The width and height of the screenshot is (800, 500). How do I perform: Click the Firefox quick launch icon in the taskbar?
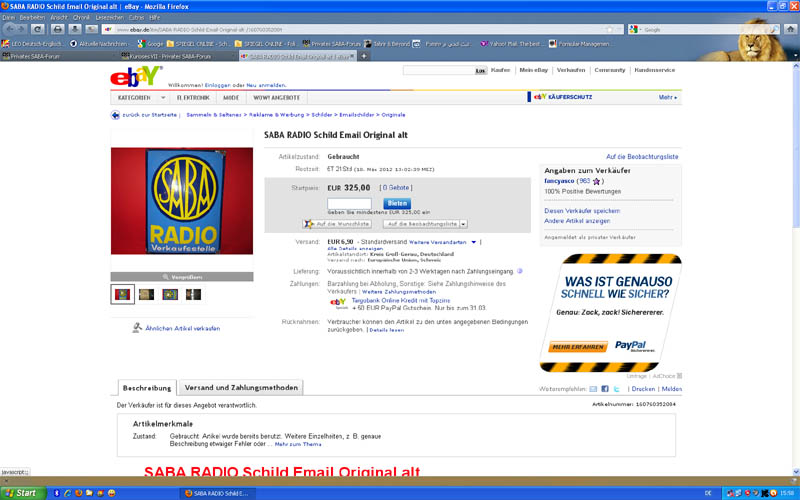coord(79,493)
